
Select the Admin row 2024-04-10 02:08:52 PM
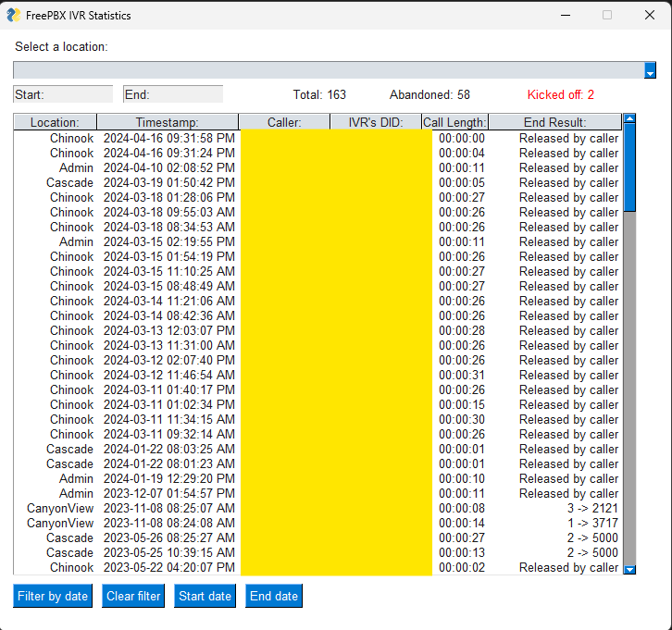pyautogui.click(x=317, y=167)
